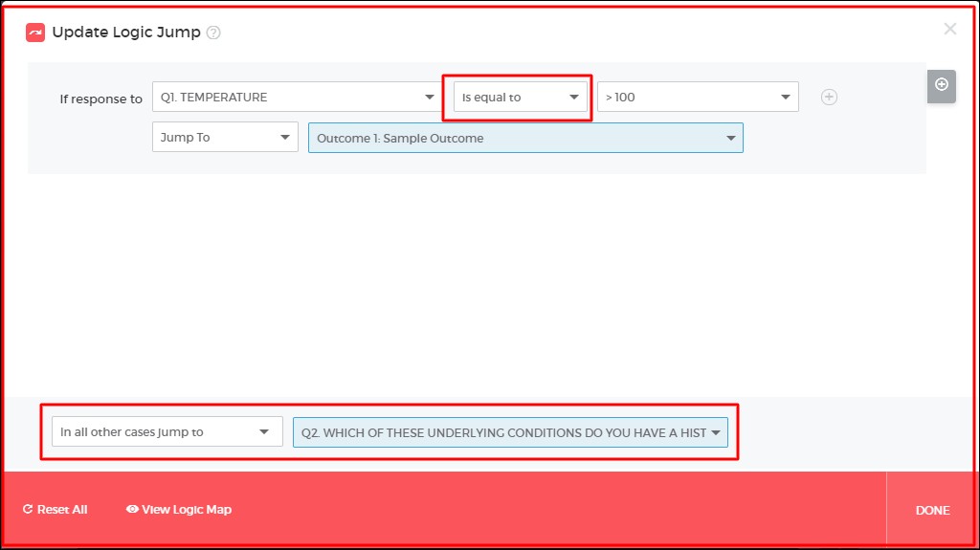Expand the 'Jump To' action dropdown
This screenshot has height=550, width=980.
225,138
